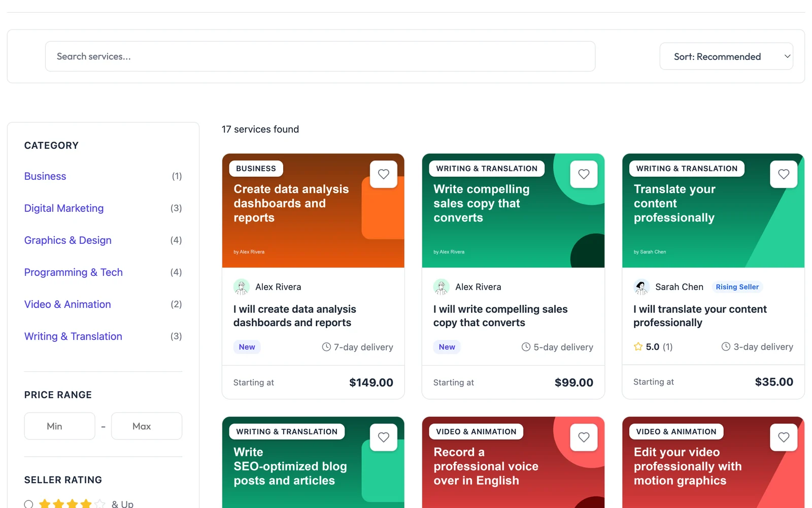Filter by Programming & Tech category
This screenshot has width=812, height=508.
[74, 272]
